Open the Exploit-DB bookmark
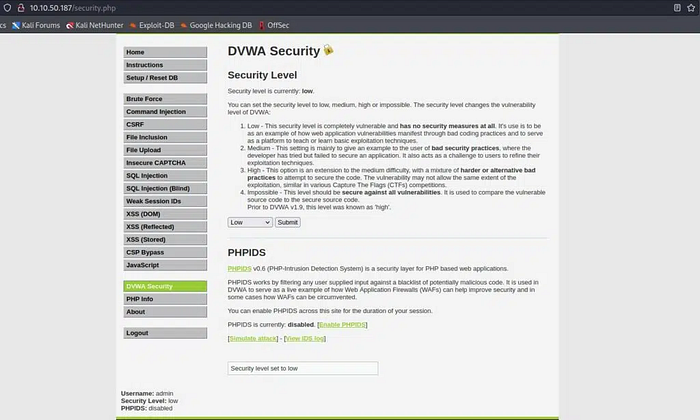This screenshot has height=420, width=700. [x=152, y=25]
